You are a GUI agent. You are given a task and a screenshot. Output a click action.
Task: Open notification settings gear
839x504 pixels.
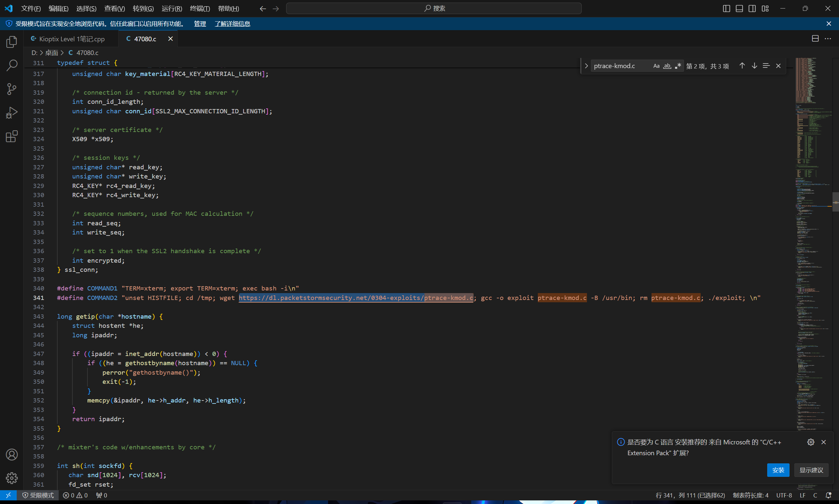point(811,442)
